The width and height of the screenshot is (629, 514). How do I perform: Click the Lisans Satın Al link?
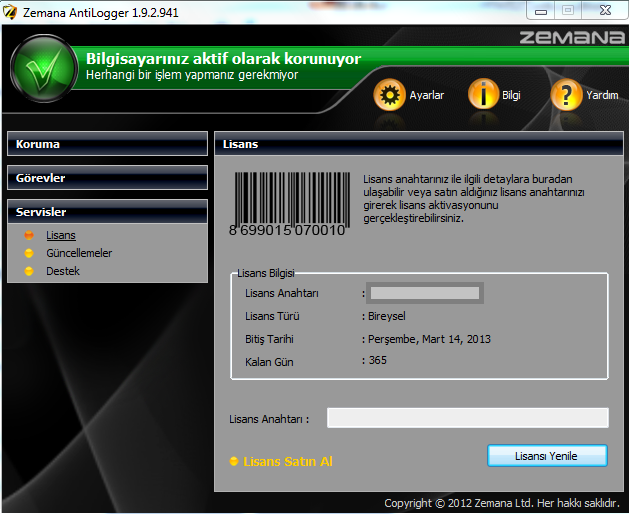tap(288, 461)
